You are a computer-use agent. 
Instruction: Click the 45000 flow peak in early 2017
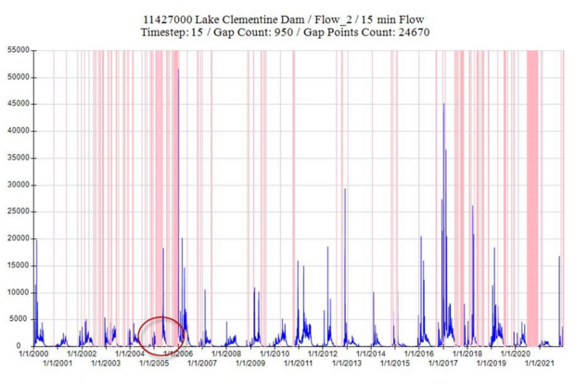443,105
